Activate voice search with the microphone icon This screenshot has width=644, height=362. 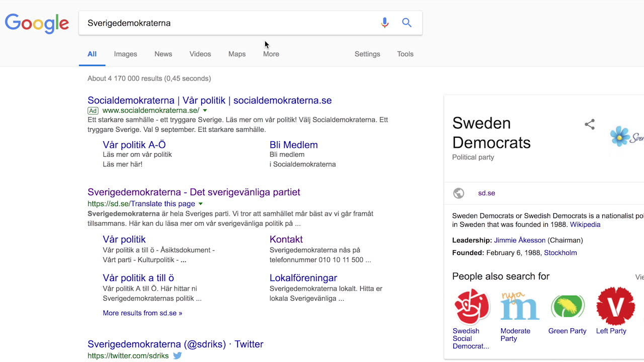coord(384,23)
